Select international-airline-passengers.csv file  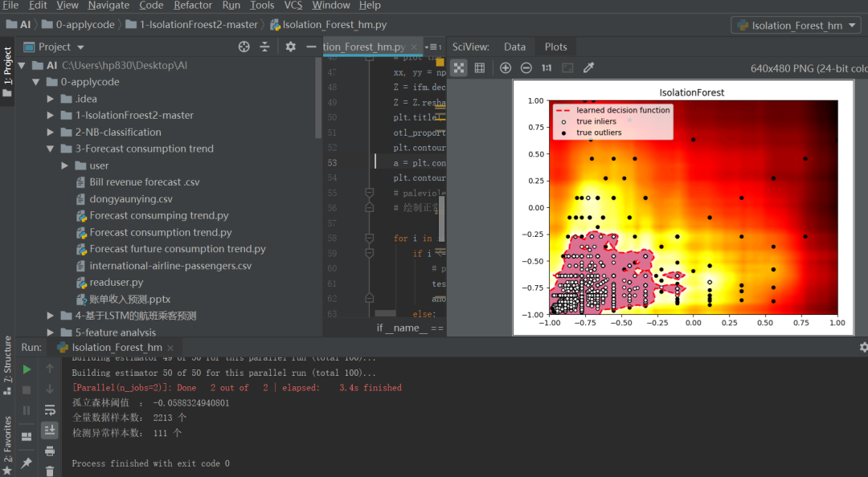pos(170,266)
